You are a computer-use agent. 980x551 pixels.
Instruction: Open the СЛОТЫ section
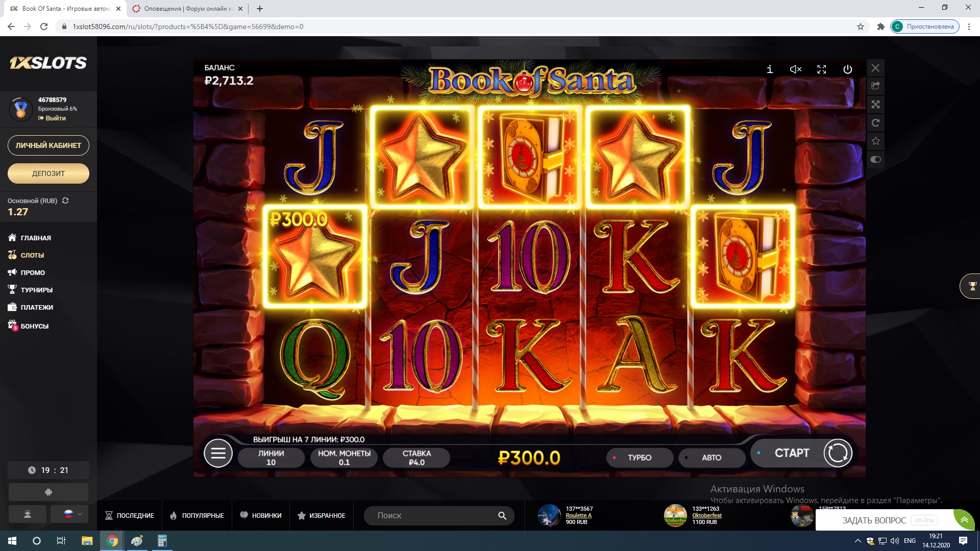pyautogui.click(x=26, y=255)
